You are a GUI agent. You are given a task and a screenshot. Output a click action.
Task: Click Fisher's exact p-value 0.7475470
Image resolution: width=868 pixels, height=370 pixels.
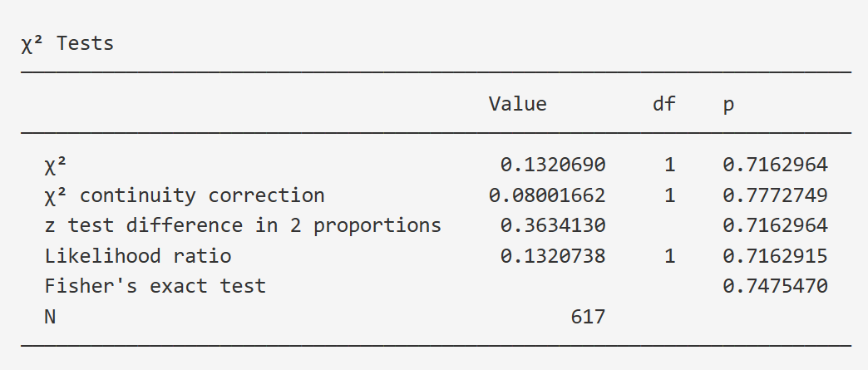tap(775, 286)
